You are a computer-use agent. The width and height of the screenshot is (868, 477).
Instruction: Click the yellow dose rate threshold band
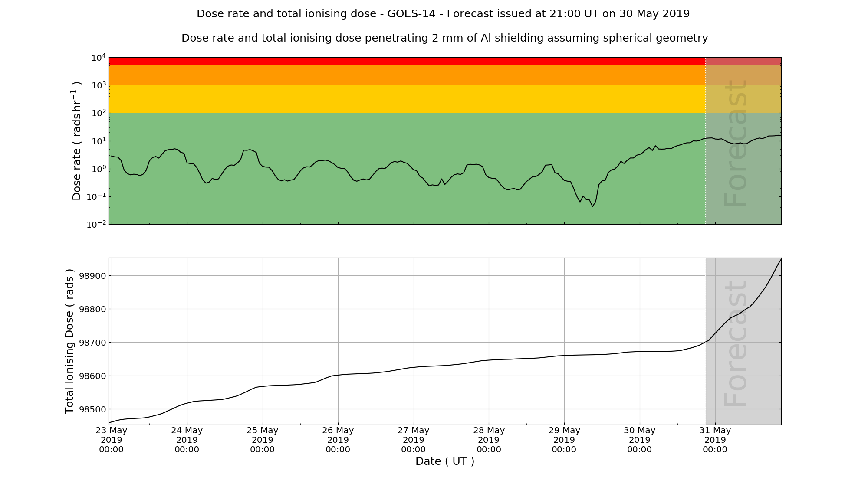point(407,99)
